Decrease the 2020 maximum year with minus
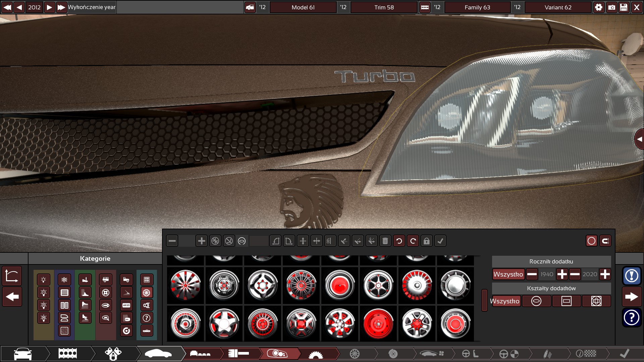 575,275
